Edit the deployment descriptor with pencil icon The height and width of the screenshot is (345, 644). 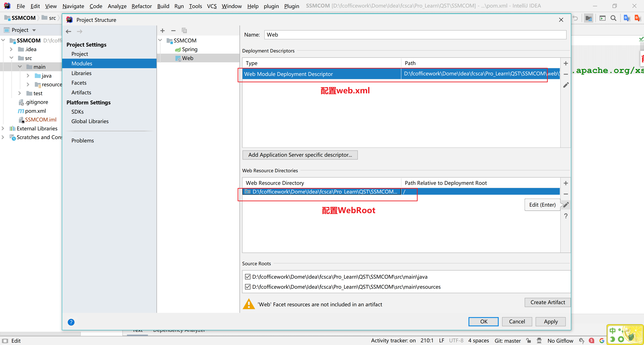pyautogui.click(x=566, y=85)
